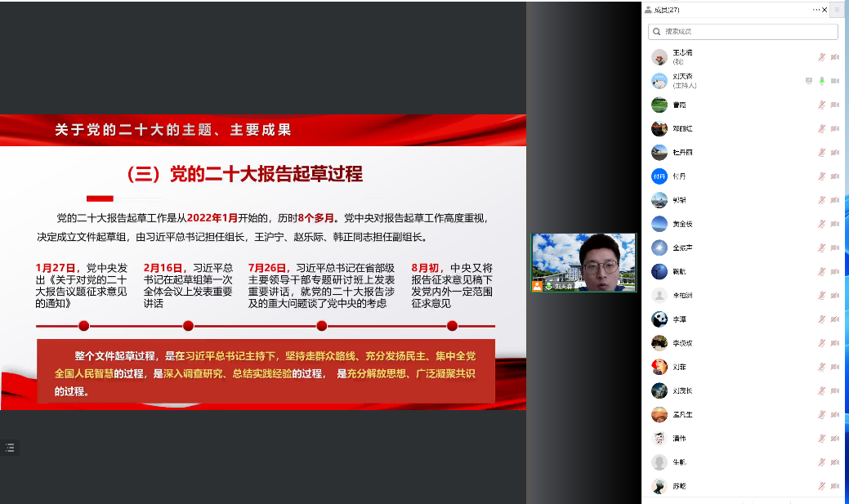Select member 付丹 in the list

pos(680,176)
